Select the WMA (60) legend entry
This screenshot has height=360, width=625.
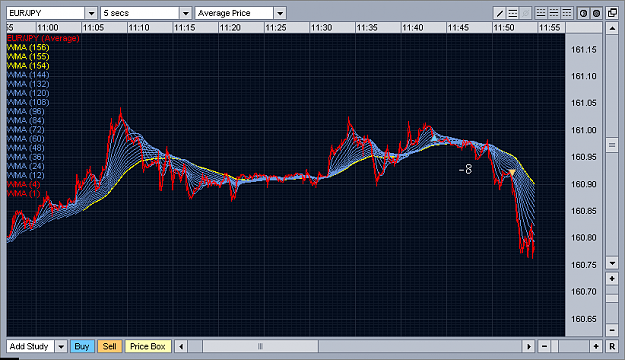(x=26, y=139)
